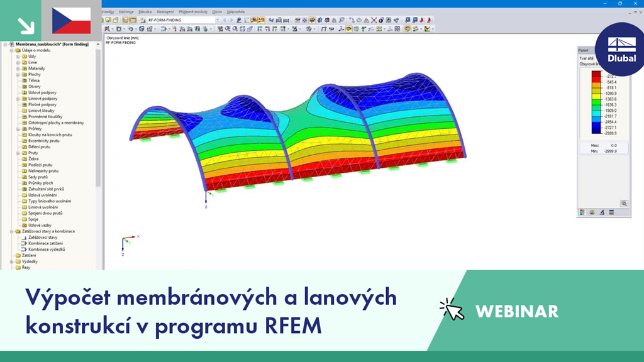Click the magnifier button in results panel
This screenshot has width=644, height=362.
tap(624, 203)
